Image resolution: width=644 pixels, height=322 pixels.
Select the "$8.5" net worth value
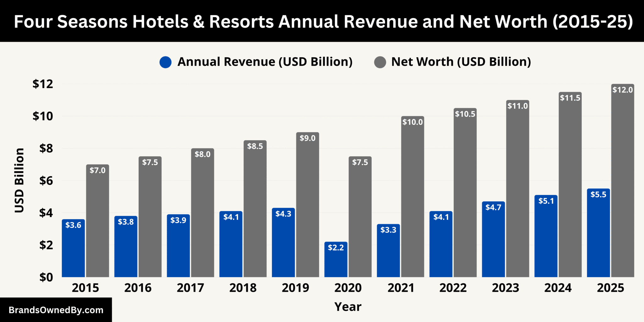(255, 146)
